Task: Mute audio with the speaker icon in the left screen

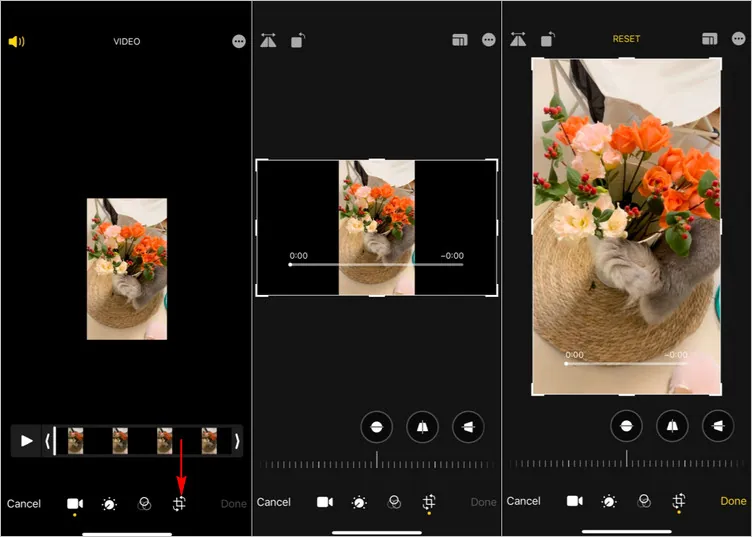Action: 16,42
